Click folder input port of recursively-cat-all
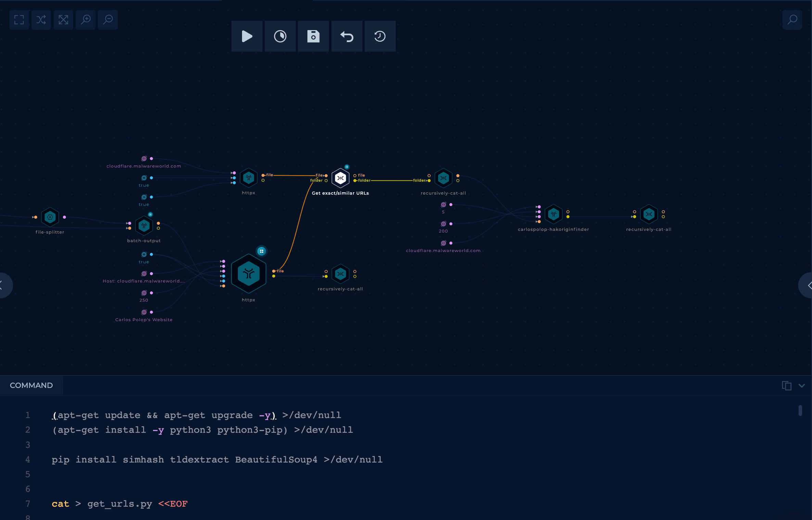 429,181
